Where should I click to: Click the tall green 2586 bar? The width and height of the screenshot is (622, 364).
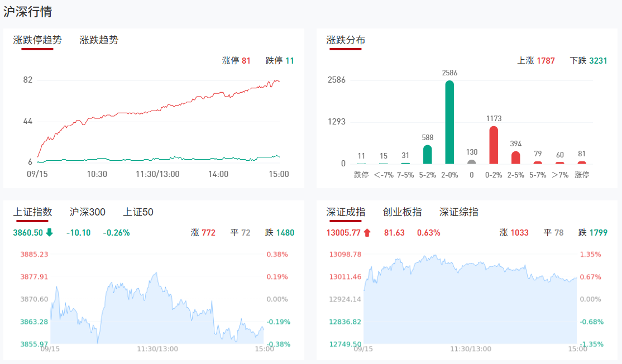449,123
